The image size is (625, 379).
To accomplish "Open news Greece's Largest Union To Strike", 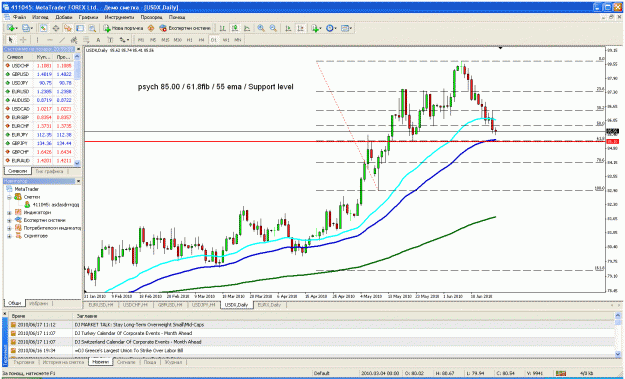I will pyautogui.click(x=128, y=350).
